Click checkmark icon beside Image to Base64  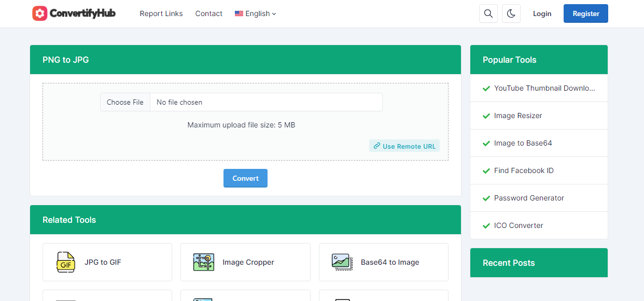(x=486, y=144)
